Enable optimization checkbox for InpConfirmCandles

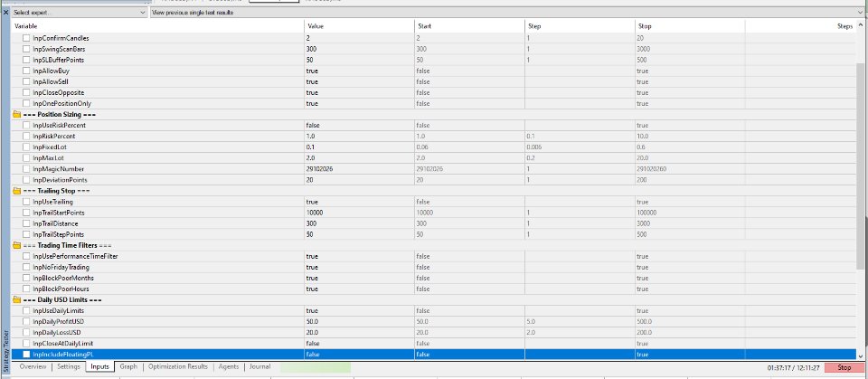point(26,38)
